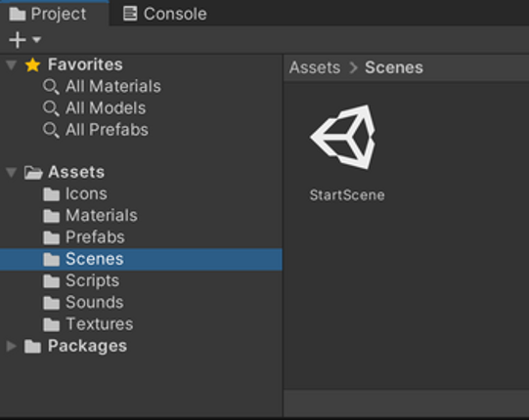Collapse the Favorites section triangle
The image size is (529, 420).
click(x=11, y=64)
